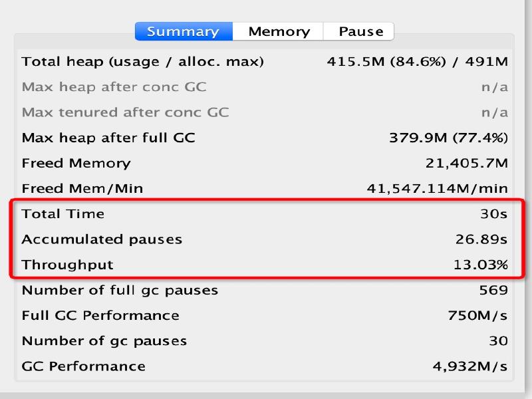The image size is (532, 399).
Task: Click the 26.89s accumulated pauses value
Action: point(481,239)
